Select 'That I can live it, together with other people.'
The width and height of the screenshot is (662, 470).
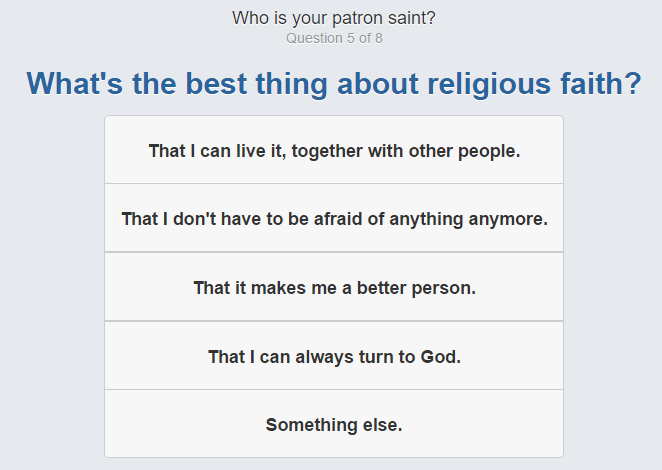(x=334, y=150)
